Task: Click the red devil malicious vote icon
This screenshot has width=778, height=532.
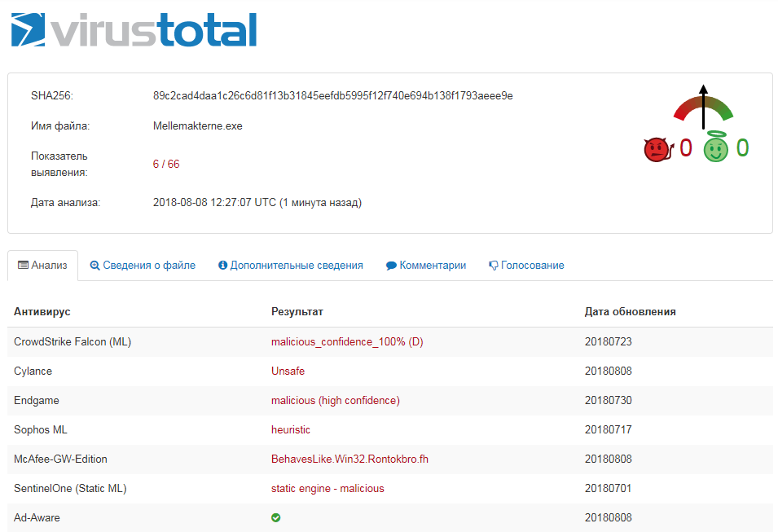Action: pyautogui.click(x=658, y=149)
